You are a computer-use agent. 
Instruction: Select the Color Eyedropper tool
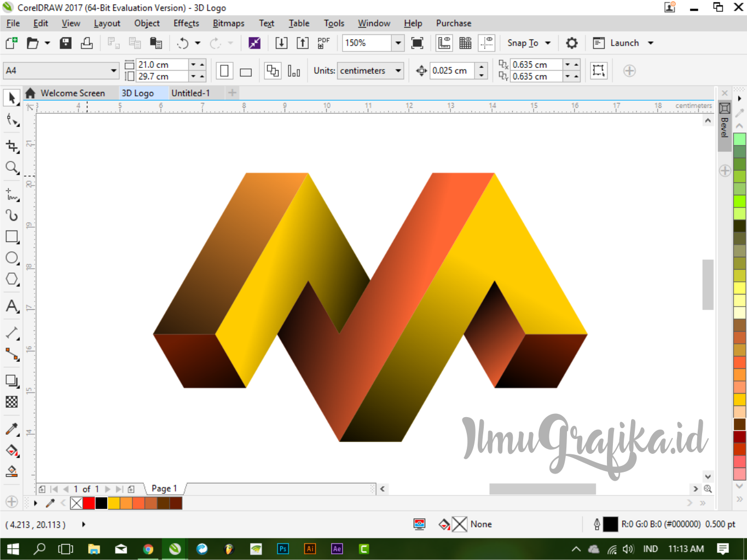click(11, 429)
